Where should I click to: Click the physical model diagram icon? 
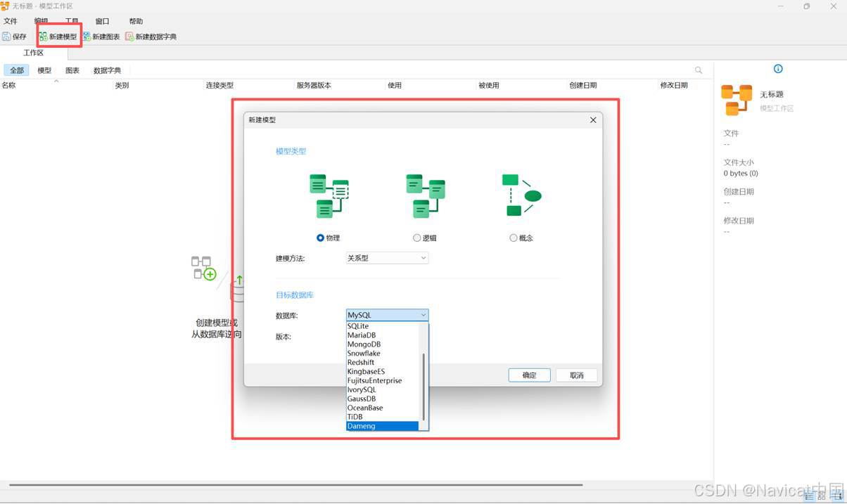click(x=329, y=195)
